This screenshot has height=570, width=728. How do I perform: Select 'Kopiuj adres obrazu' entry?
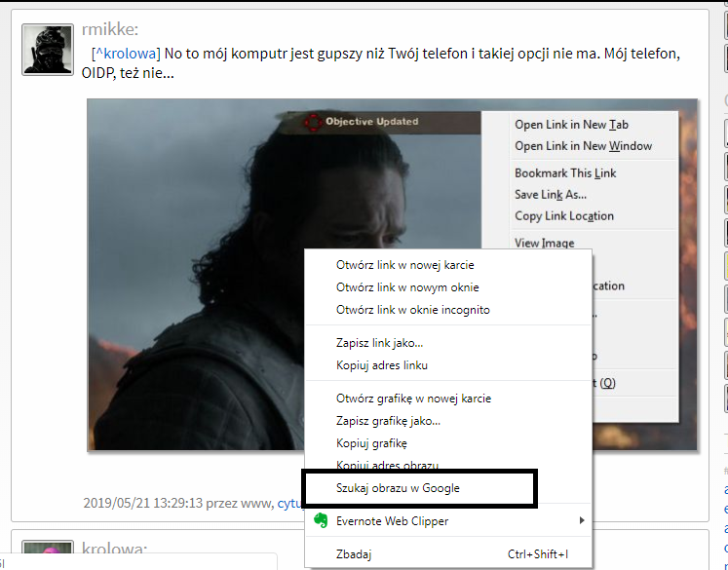click(448, 464)
